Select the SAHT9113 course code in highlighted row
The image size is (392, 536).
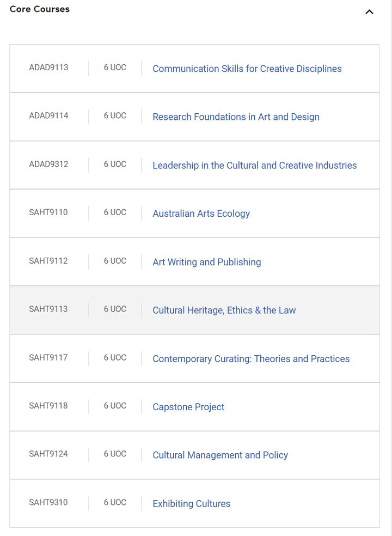point(48,309)
